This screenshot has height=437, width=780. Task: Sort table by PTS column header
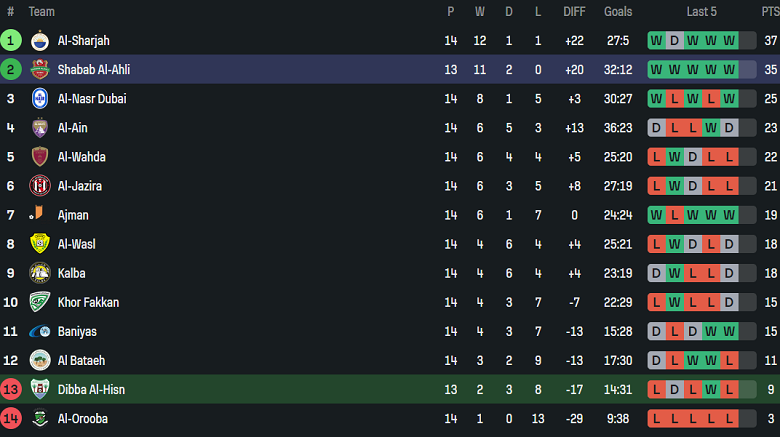(x=769, y=12)
